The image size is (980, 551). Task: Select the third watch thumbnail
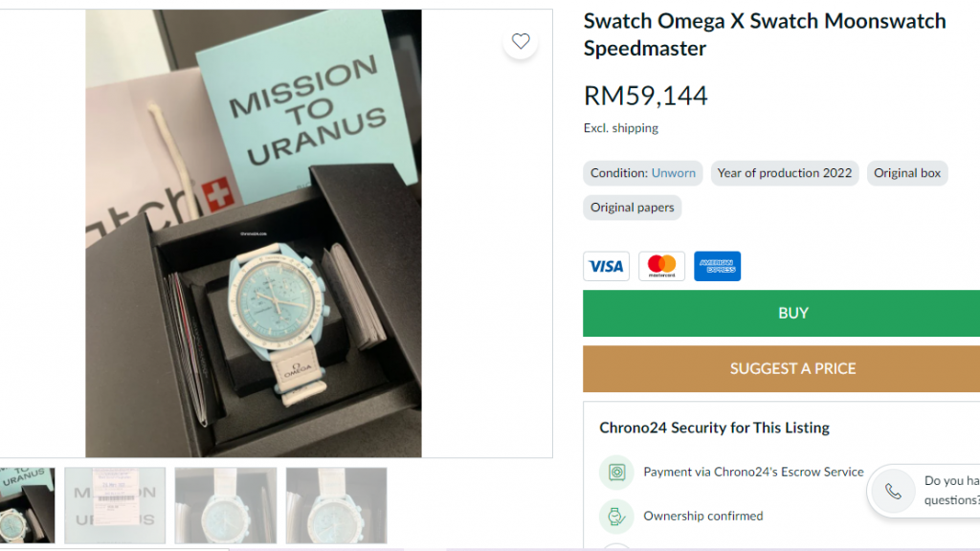point(226,505)
